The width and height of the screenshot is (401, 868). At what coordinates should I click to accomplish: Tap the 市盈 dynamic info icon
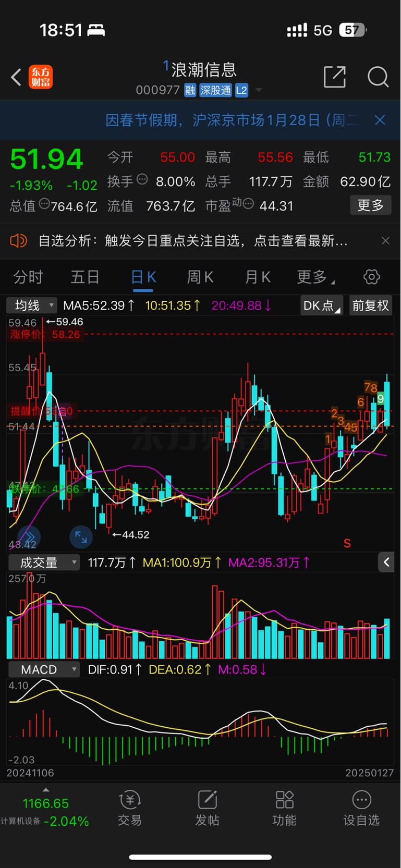click(248, 204)
